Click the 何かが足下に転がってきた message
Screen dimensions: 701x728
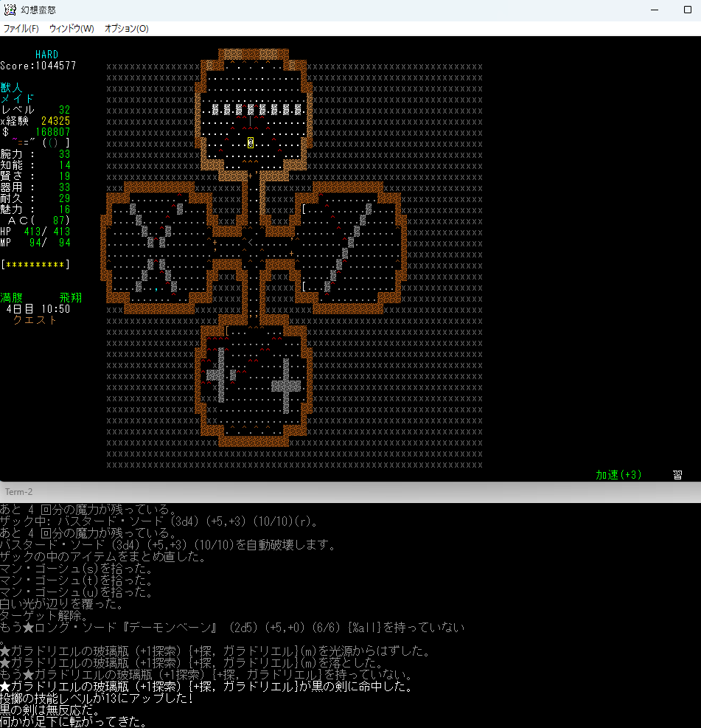click(74, 721)
